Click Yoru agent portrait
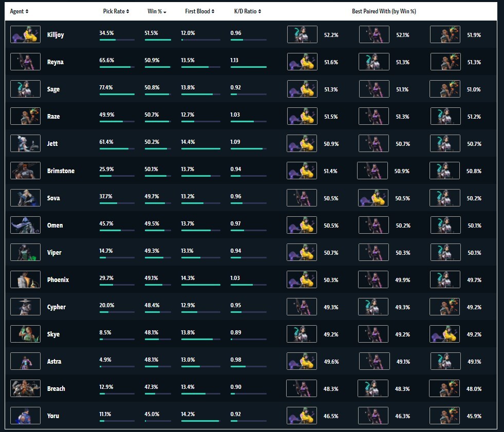504x432 pixels. (x=25, y=416)
